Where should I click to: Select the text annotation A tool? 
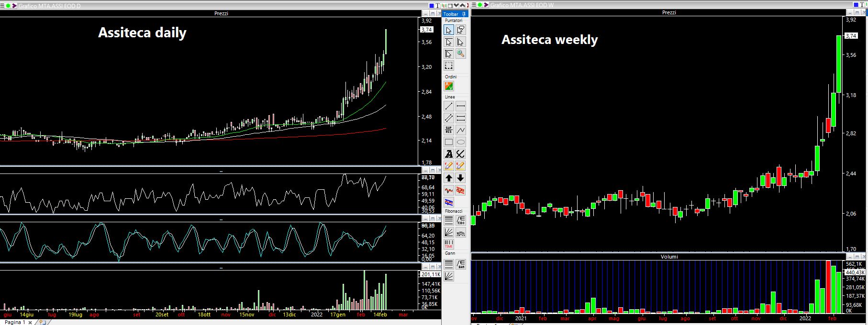[x=448, y=154]
